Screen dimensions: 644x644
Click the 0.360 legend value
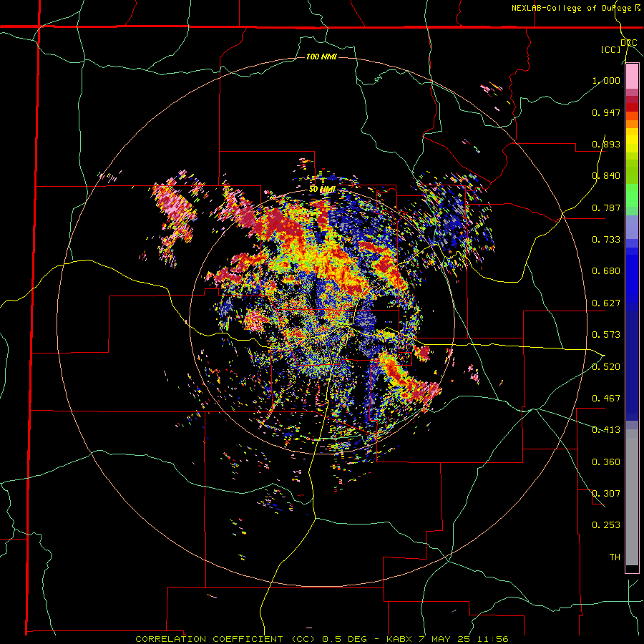(x=606, y=462)
